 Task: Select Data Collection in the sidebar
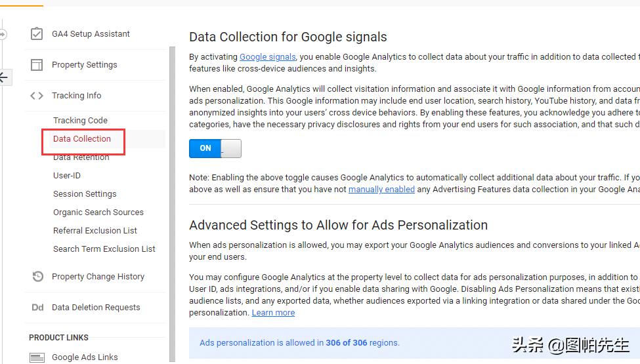(x=82, y=139)
